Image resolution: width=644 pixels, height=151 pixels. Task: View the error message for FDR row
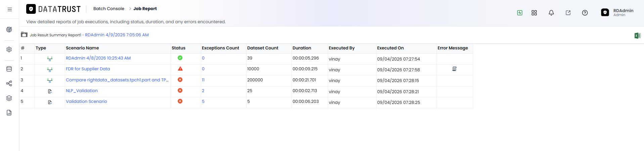[454, 69]
